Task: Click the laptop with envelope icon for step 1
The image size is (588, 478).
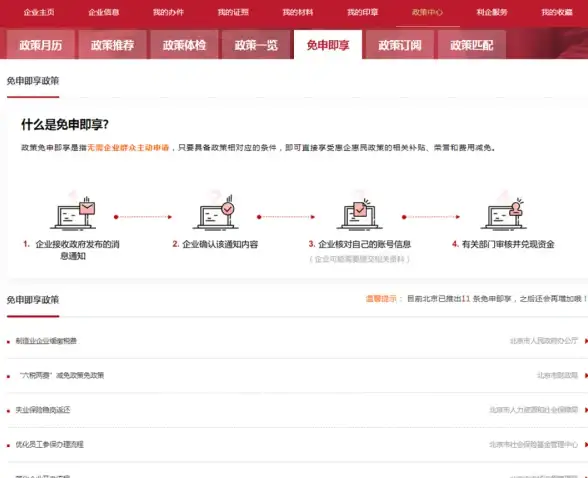Action: click(73, 213)
